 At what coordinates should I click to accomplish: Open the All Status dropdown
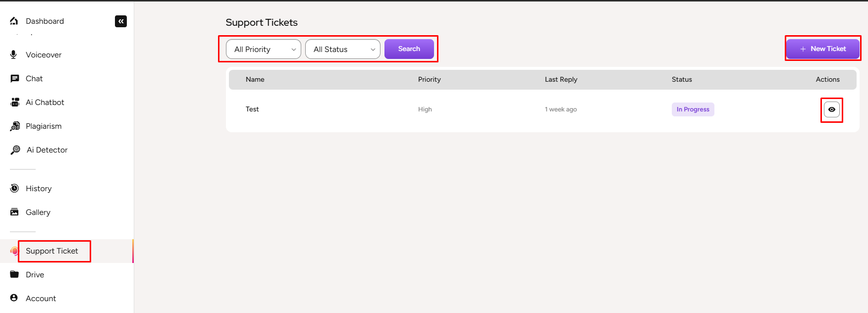click(x=342, y=50)
